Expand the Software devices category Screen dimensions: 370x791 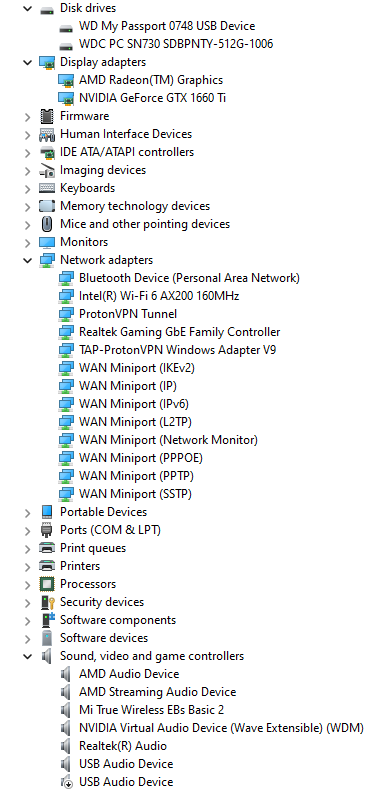pyautogui.click(x=27, y=639)
